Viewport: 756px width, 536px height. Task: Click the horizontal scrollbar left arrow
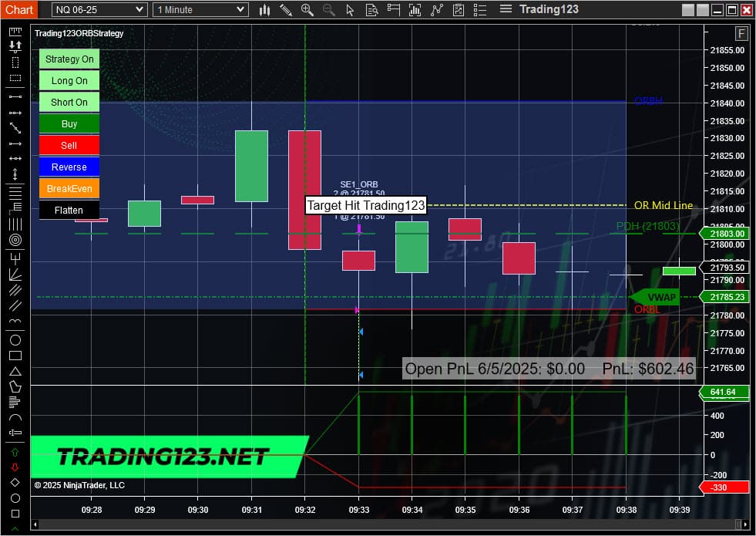click(35, 524)
